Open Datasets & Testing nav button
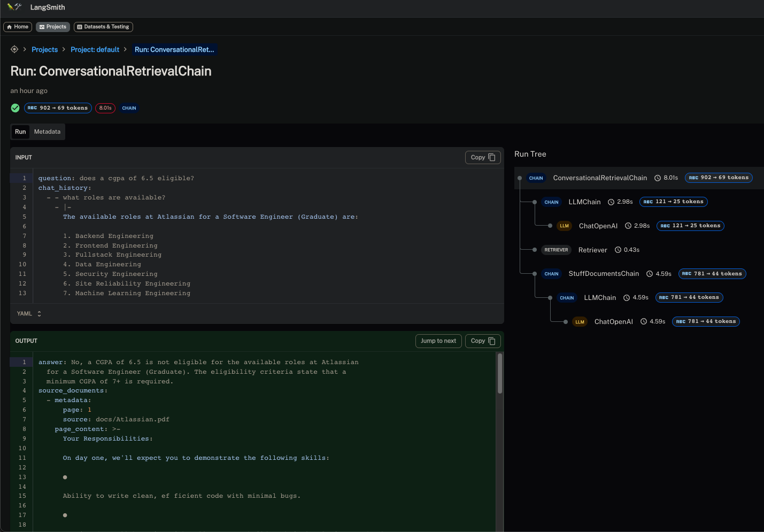764x532 pixels. click(103, 27)
